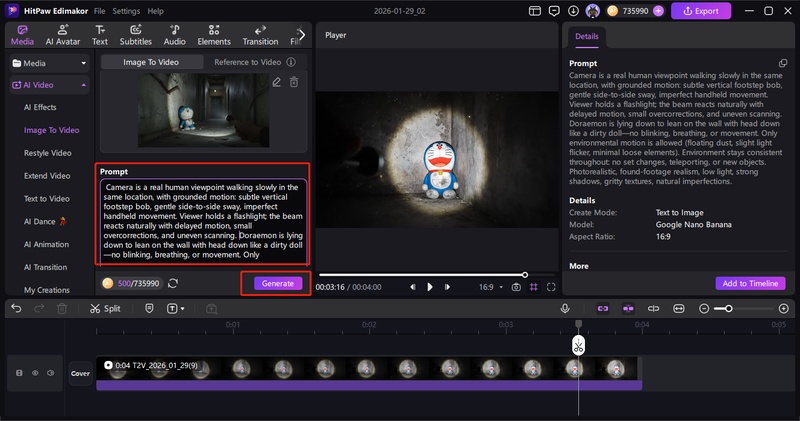The height and width of the screenshot is (421, 800).
Task: Step to next frame
Action: tap(447, 287)
